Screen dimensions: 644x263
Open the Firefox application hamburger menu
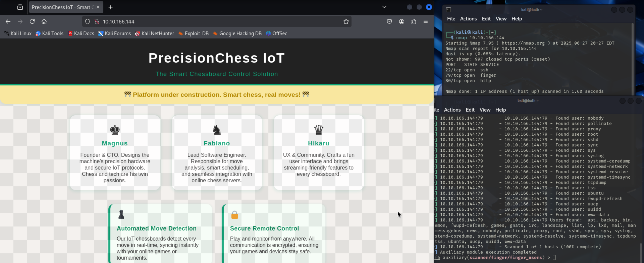pyautogui.click(x=425, y=21)
